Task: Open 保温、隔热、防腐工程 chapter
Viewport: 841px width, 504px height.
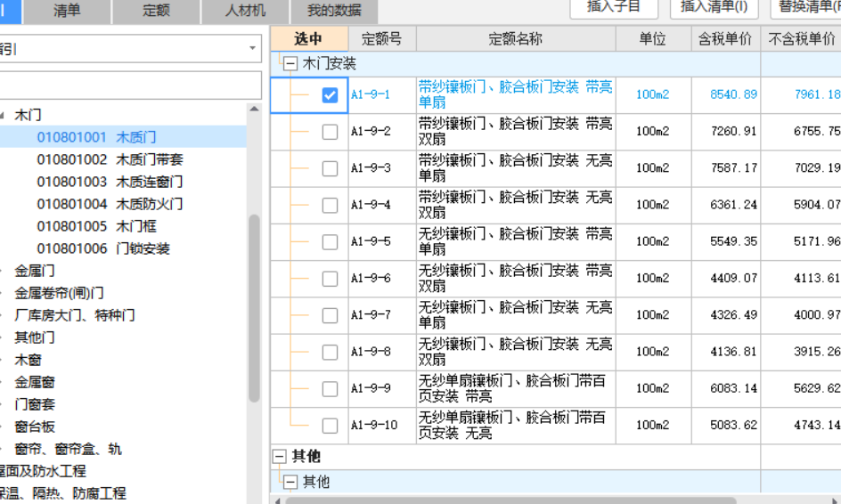Action: [x=62, y=493]
